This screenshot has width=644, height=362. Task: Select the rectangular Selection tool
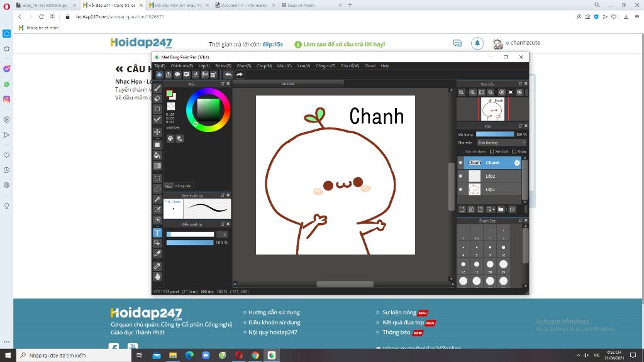(157, 178)
